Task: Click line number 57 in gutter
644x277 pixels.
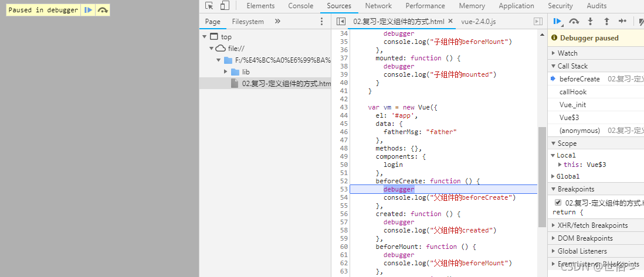Action: [x=344, y=222]
